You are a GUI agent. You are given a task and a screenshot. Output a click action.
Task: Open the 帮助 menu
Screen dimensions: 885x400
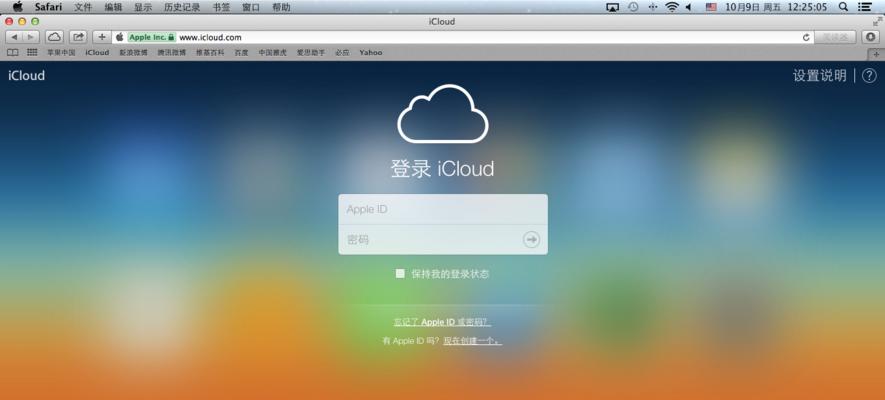click(x=281, y=7)
